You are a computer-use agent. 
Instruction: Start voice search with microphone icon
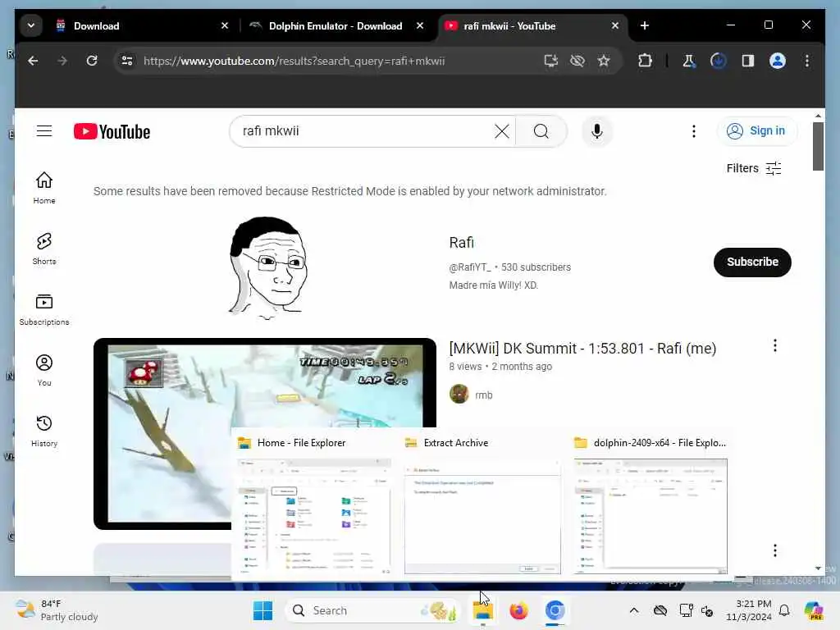click(597, 131)
